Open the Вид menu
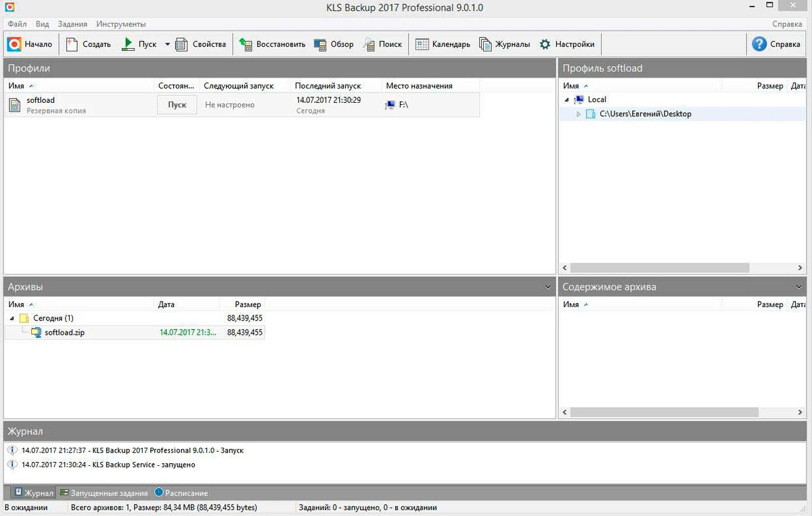Screen dimensions: 812x516 tap(42, 24)
